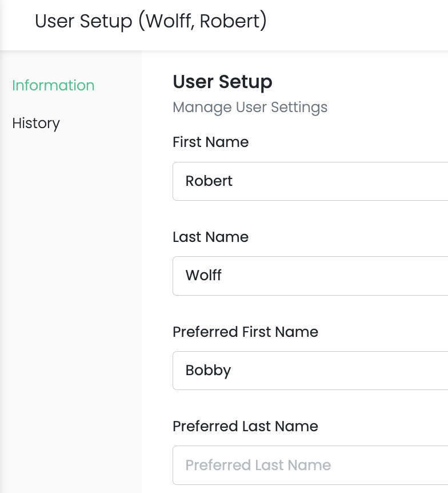Place cursor on the 'Wolff' text

coord(203,276)
